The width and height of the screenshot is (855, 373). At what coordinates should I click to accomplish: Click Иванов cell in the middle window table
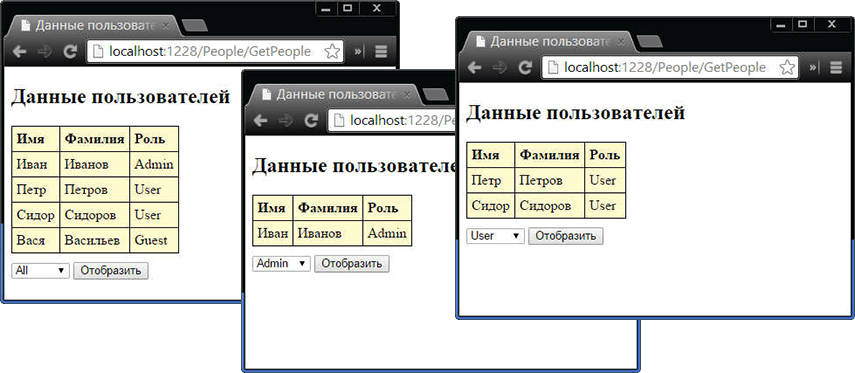pos(328,233)
